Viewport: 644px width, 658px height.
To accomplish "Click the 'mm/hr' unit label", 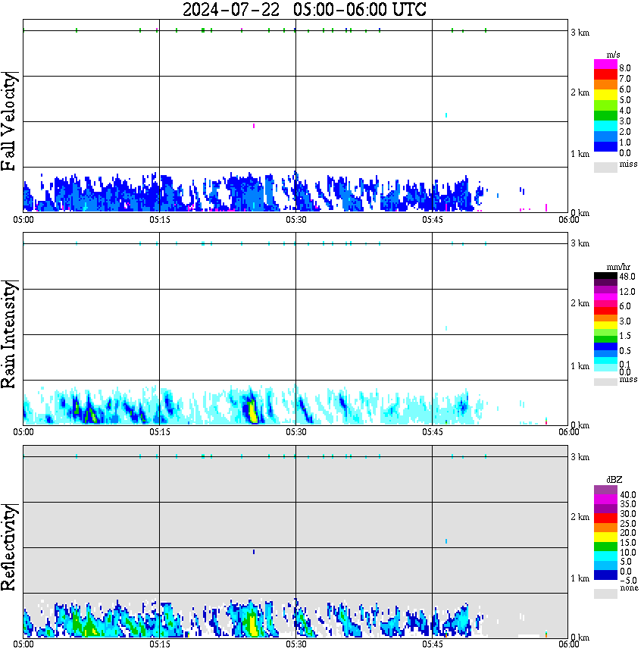I will (618, 267).
